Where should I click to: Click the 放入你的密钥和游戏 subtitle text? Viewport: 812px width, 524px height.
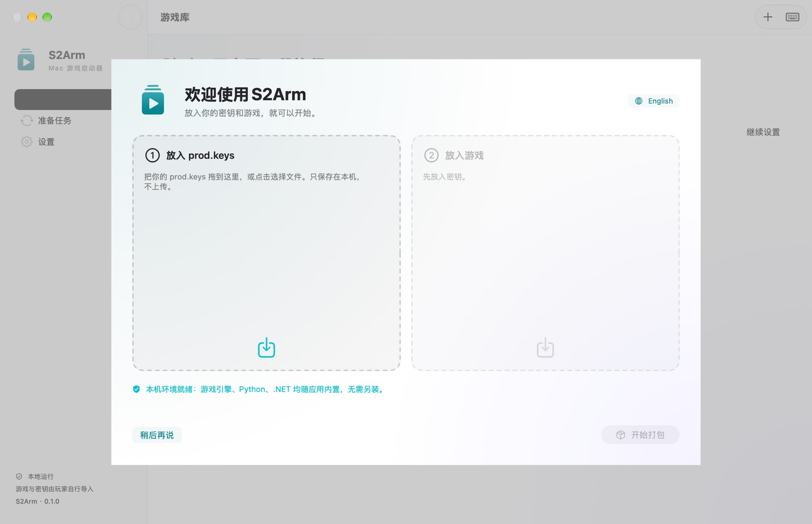pyautogui.click(x=251, y=113)
